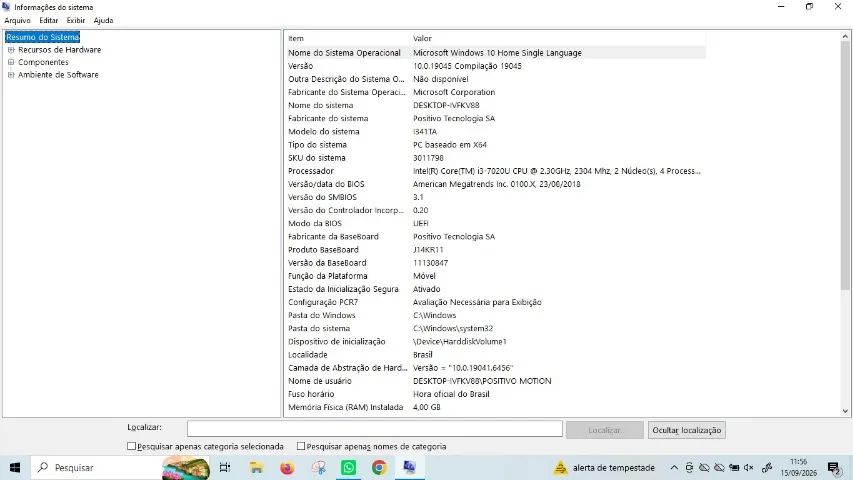Select Recursos de Hardware in the tree

click(x=59, y=50)
